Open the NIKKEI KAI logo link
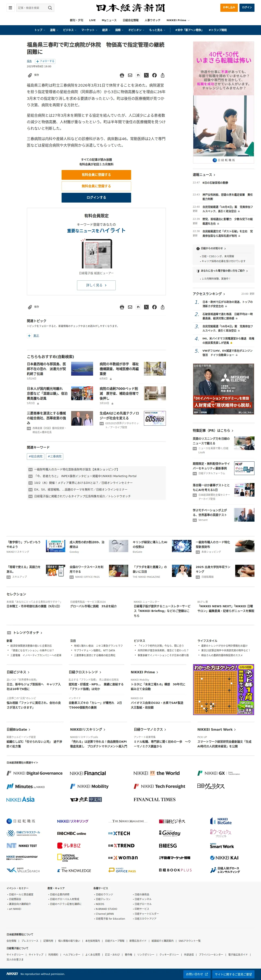261x980 pixels. point(224,858)
